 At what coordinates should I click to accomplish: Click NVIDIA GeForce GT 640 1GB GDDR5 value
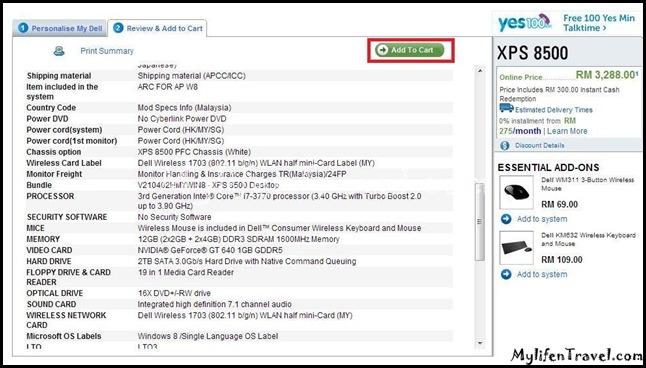[210, 250]
